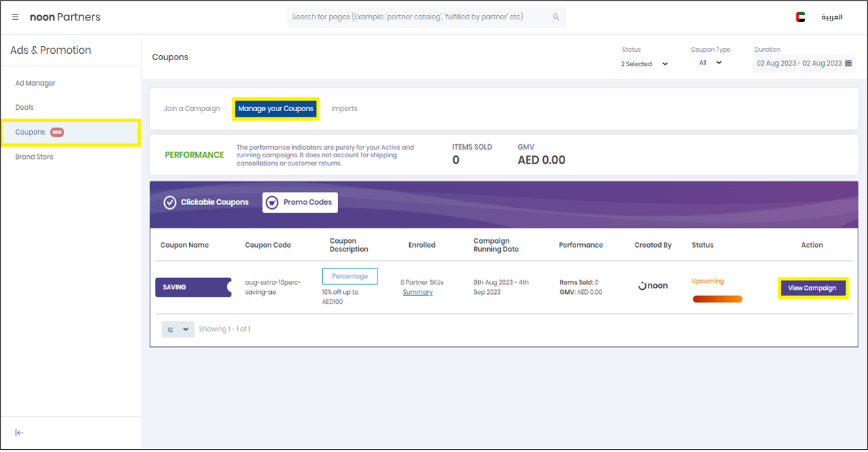Select the Promo Codes tab
The width and height of the screenshot is (868, 452).
click(300, 202)
